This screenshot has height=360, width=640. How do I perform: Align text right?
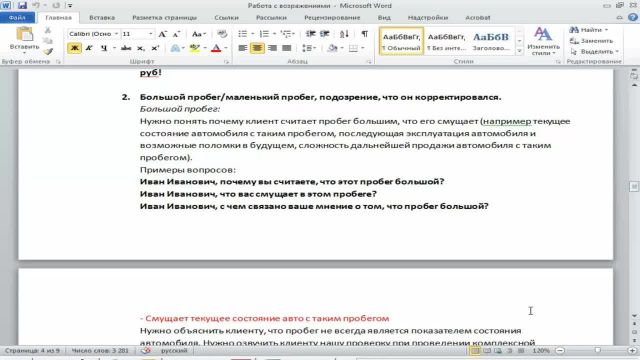click(272, 48)
